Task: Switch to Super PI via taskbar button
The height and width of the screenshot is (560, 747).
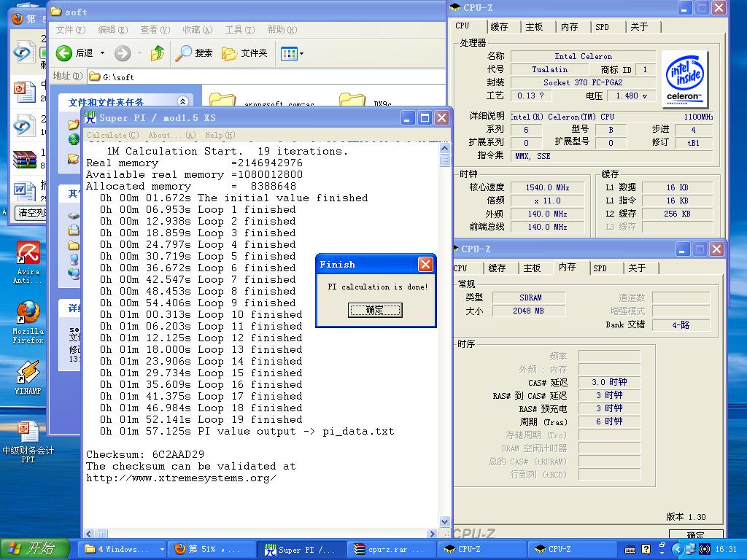Action: (303, 550)
